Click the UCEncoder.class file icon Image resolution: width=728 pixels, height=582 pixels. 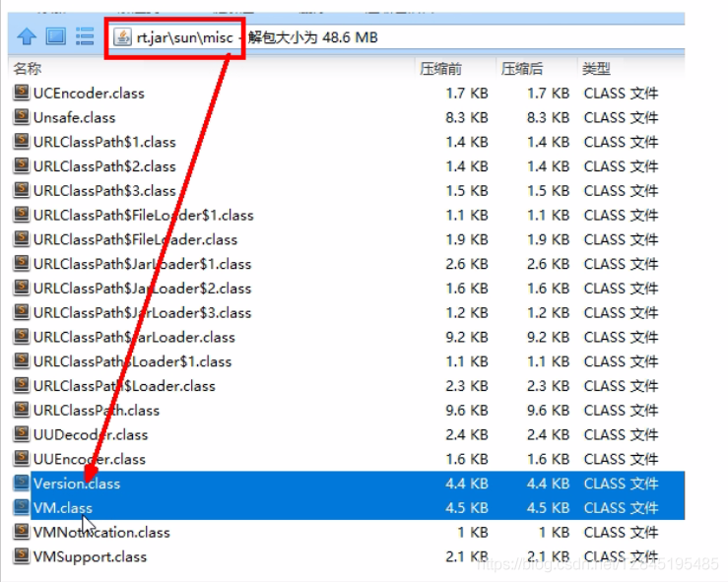(21, 93)
